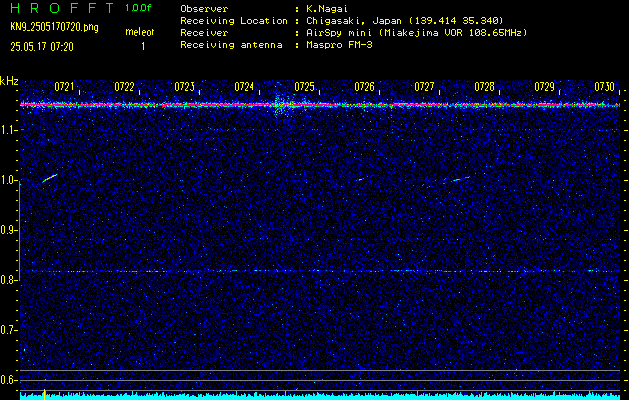Click the meteor count value 1
Image resolution: width=629 pixels, height=400 pixels.
pos(143,47)
